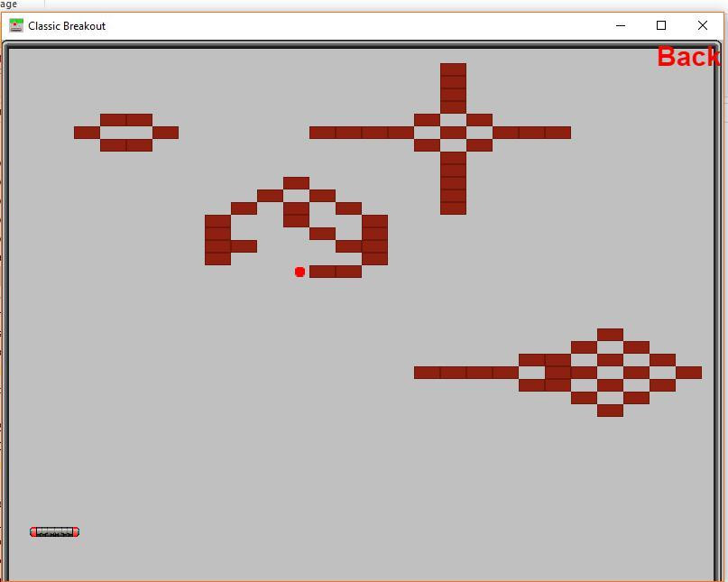Click the red Back link
This screenshot has height=582, width=728.
688,57
